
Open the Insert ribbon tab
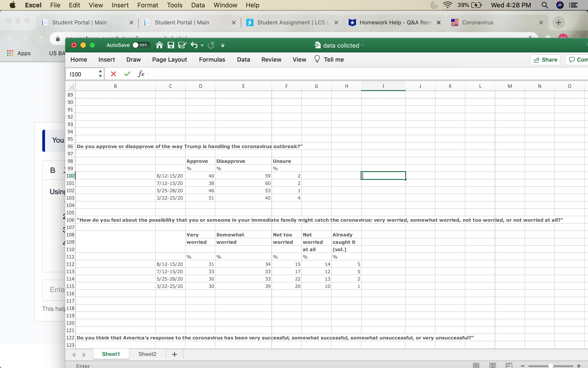(106, 60)
